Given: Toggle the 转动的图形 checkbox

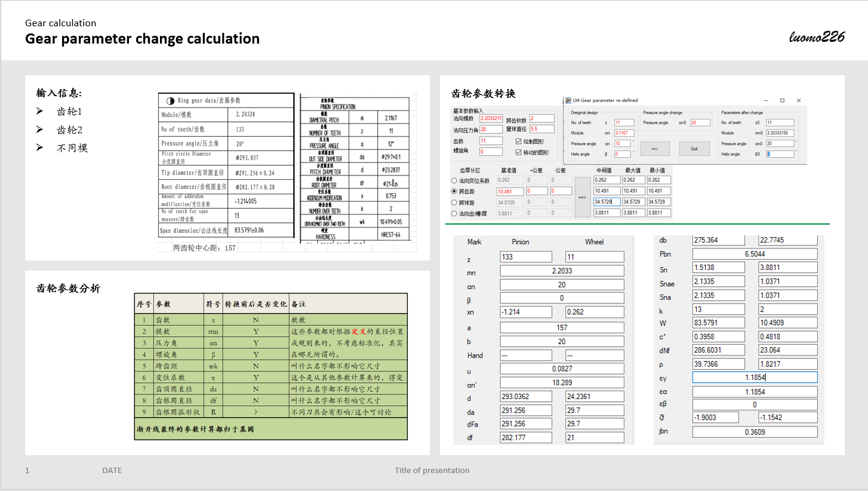Looking at the screenshot, I should pyautogui.click(x=518, y=152).
